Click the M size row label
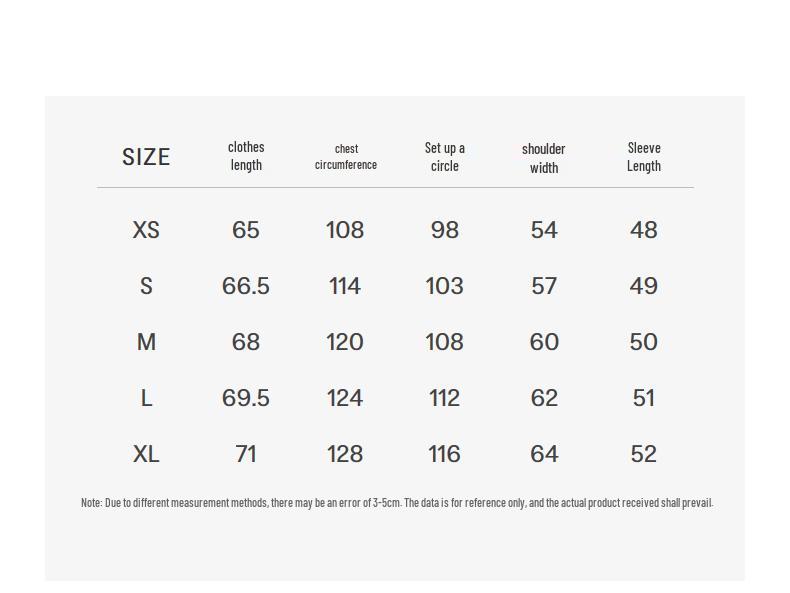The width and height of the screenshot is (790, 593). (x=146, y=342)
